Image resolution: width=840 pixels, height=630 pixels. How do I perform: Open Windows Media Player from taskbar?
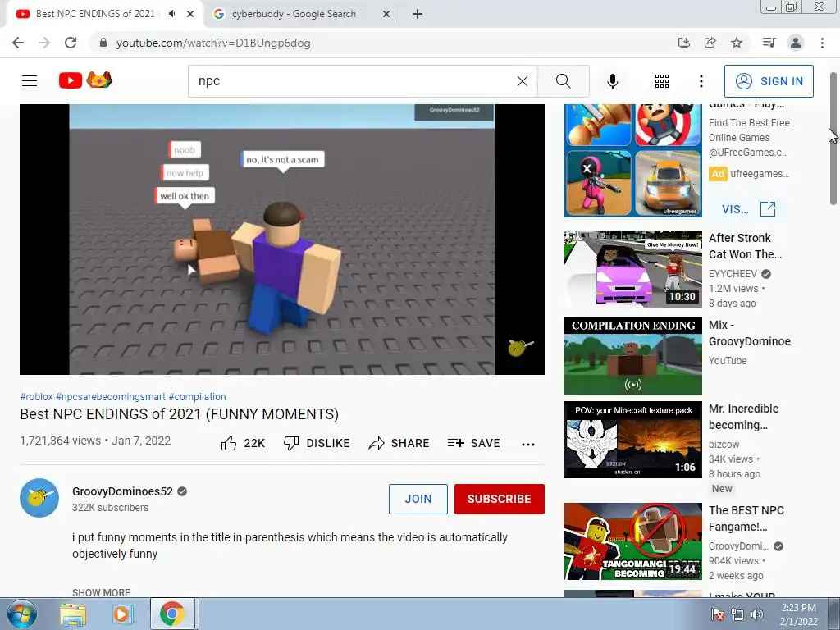click(122, 614)
